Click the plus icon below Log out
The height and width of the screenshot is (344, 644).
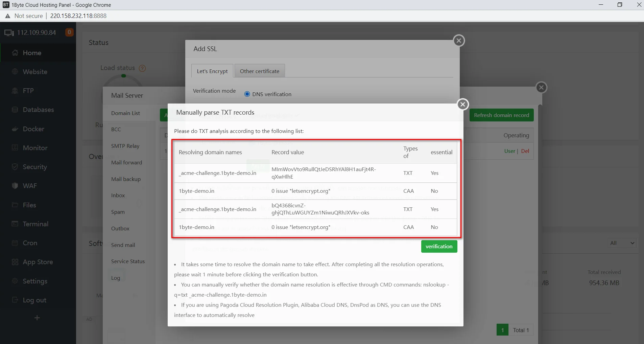[37, 318]
